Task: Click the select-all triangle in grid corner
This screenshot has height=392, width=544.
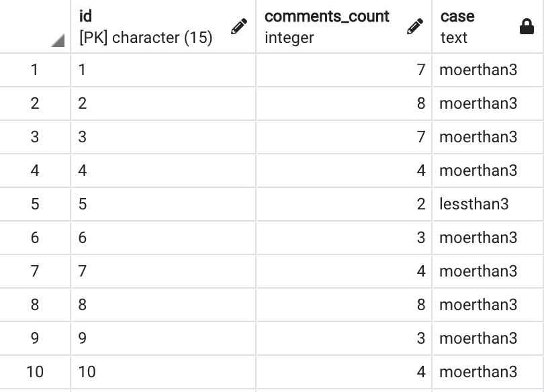Action: tap(58, 40)
